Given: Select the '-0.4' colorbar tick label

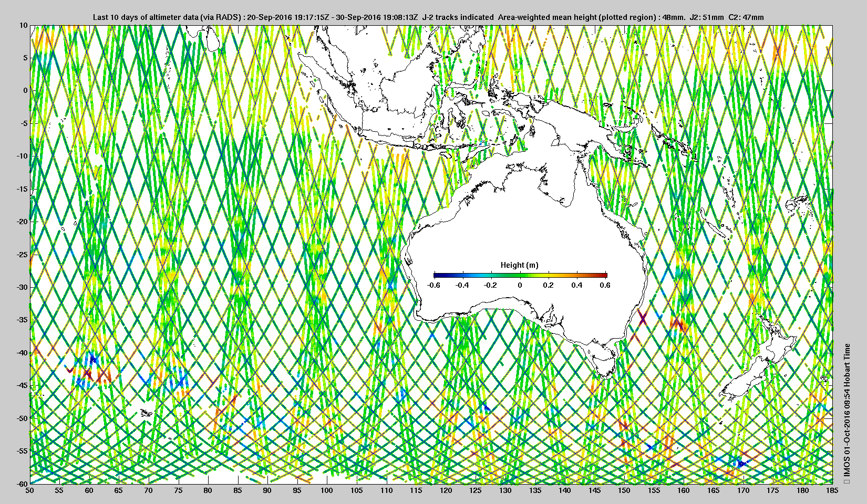Looking at the screenshot, I should point(462,285).
